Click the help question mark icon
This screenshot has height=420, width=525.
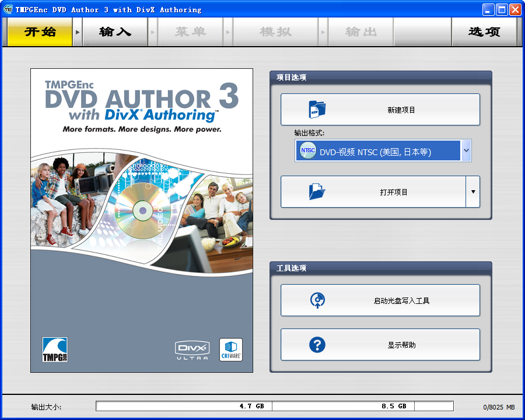(317, 345)
